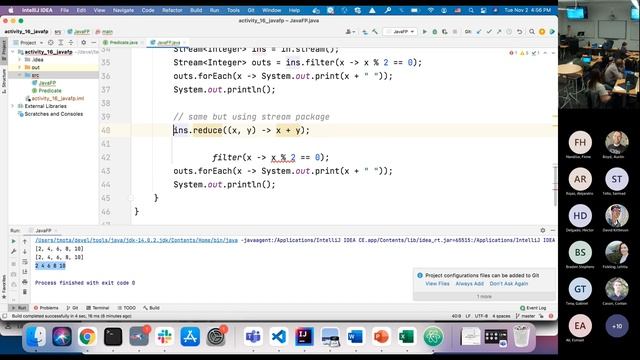Viewport: 640px width, 360px height.
Task: Open the Problems tool window tab
Action: (x=46, y=308)
